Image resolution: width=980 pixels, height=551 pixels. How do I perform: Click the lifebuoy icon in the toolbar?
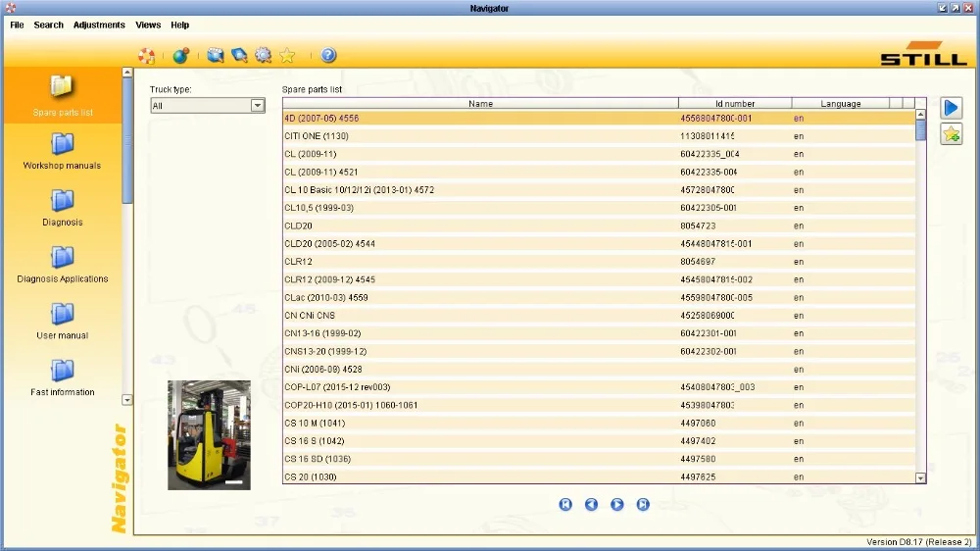pyautogui.click(x=146, y=56)
